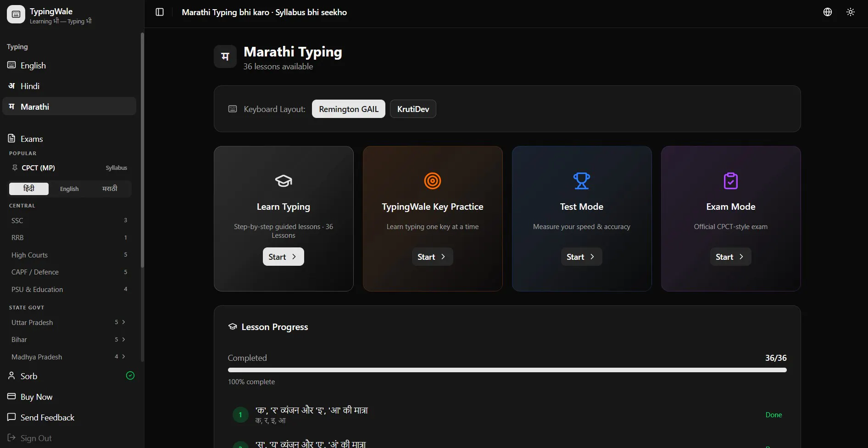The image size is (868, 448).
Task: Click the sidebar vertical scrollbar
Action: click(x=142, y=150)
